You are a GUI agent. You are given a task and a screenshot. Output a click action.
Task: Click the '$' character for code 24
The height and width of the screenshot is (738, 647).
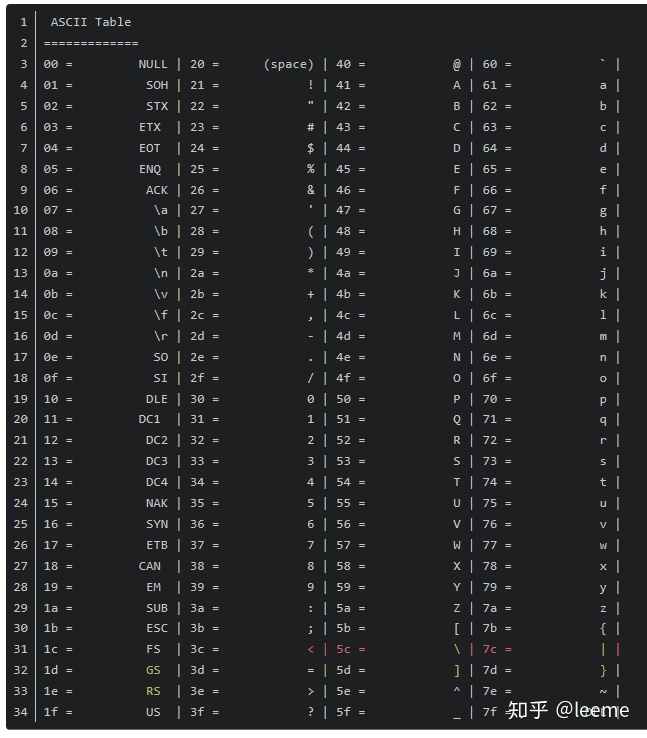tap(311, 148)
